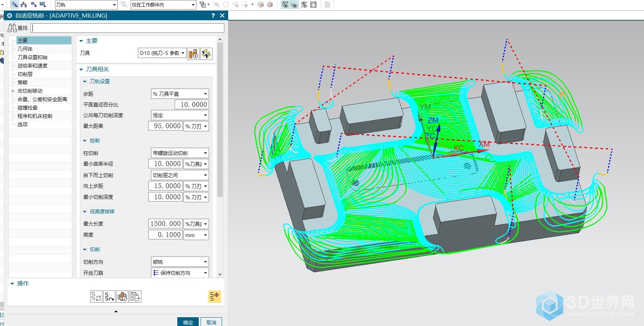Click the 确定 button
Screen dimensions: 644x326
coord(188,322)
